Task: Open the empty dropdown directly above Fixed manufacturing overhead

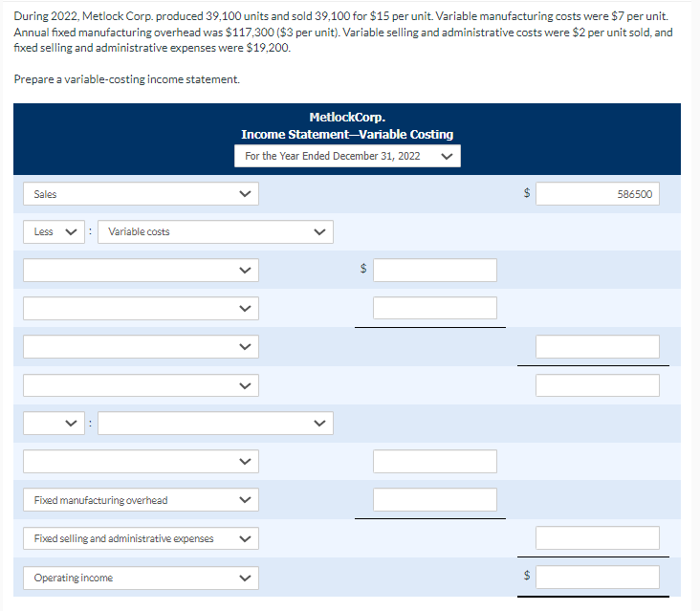Action: click(x=142, y=462)
